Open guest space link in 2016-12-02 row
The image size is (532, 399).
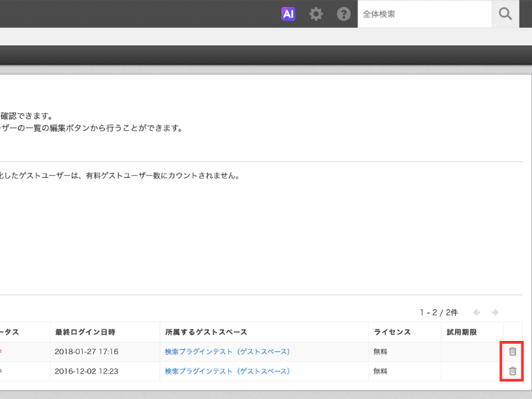pos(227,371)
